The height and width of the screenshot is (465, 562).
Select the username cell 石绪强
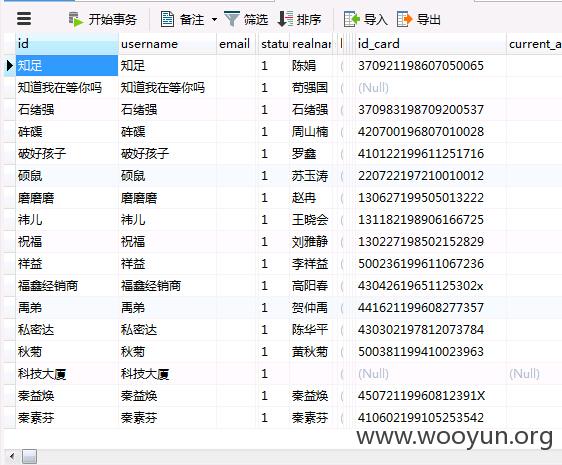pos(167,110)
